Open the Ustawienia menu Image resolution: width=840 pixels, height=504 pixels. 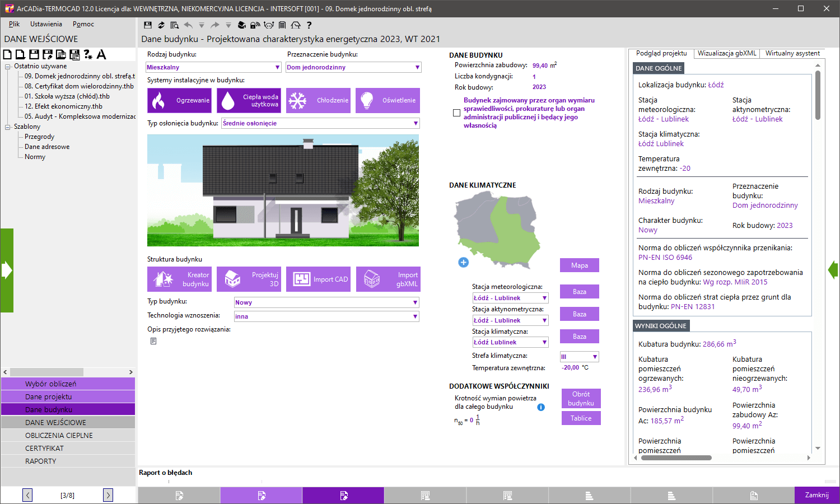46,24
